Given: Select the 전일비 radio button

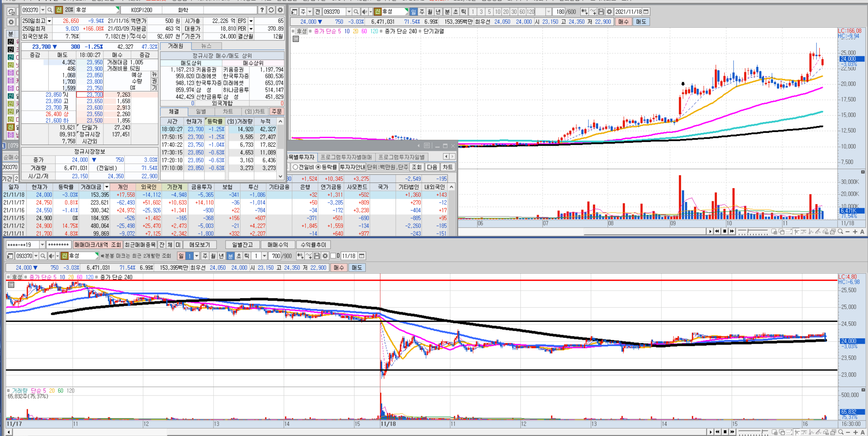Looking at the screenshot, I should 295,167.
